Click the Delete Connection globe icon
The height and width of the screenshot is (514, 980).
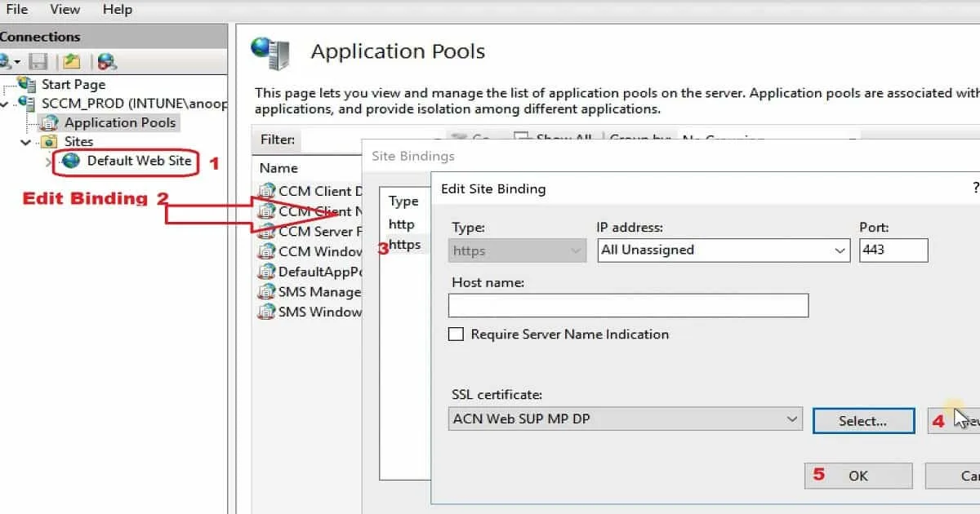106,61
